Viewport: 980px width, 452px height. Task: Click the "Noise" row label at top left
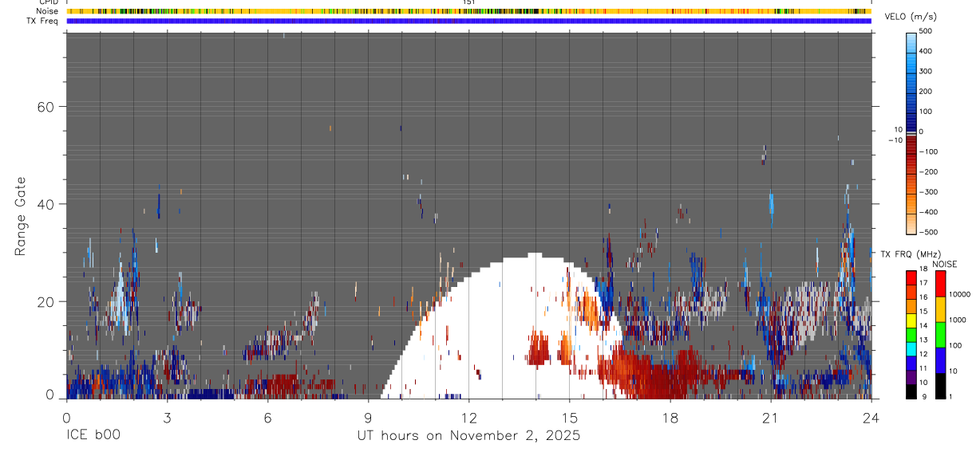click(47, 12)
